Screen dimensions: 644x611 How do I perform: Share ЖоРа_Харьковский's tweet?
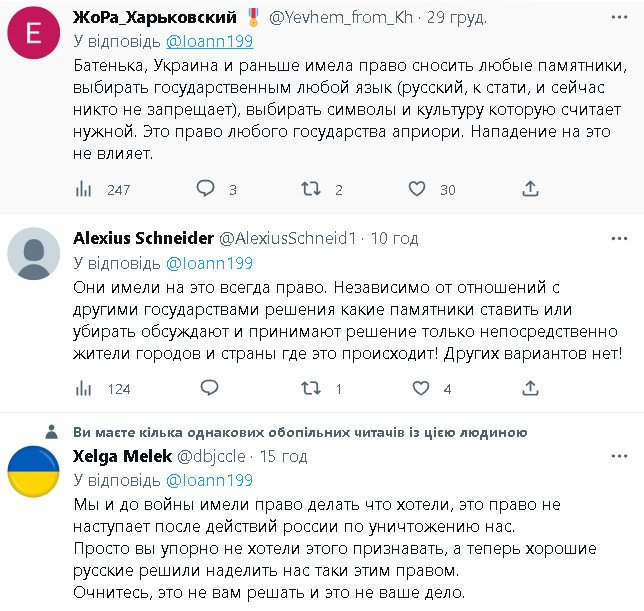click(x=531, y=188)
